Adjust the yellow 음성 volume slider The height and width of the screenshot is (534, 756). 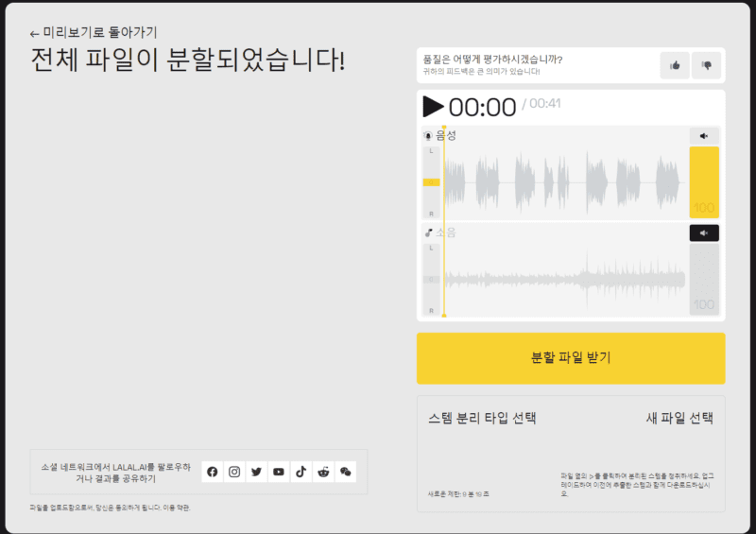704,182
